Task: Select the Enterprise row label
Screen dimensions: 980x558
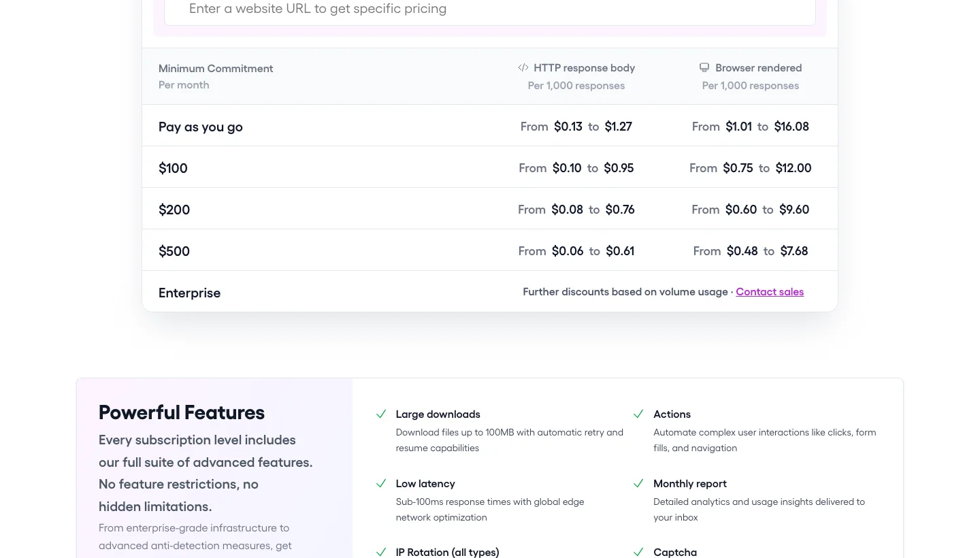Action: tap(190, 293)
